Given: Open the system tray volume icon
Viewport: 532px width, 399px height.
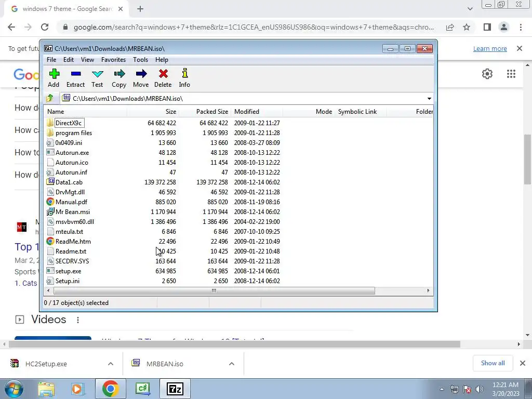Looking at the screenshot, I should (480, 389).
